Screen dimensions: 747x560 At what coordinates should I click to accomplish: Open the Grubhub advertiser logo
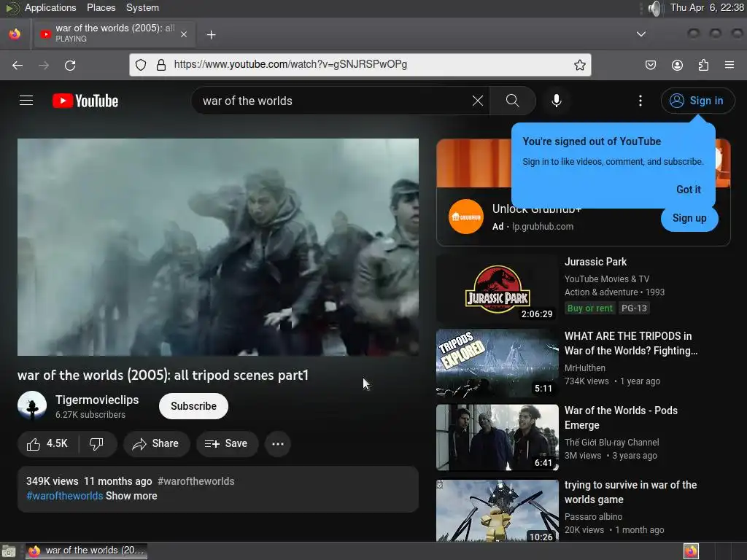pos(466,217)
